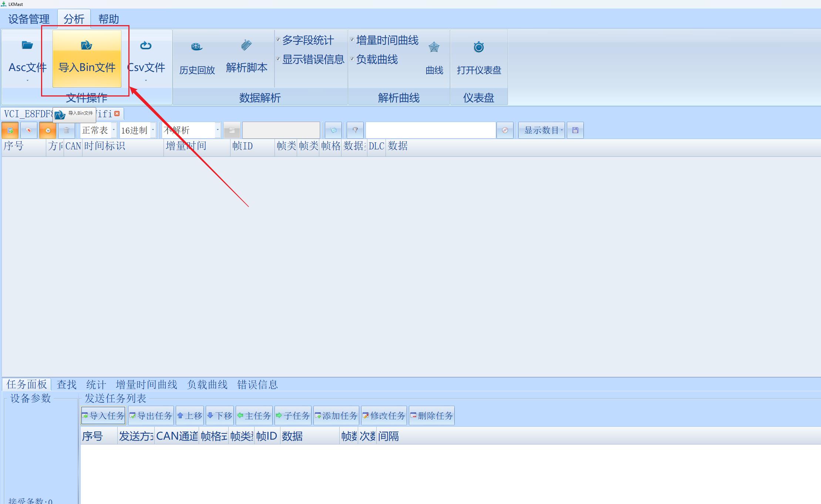Screen dimensions: 821x504
Task: Click the white filter text input field
Action: point(431,130)
